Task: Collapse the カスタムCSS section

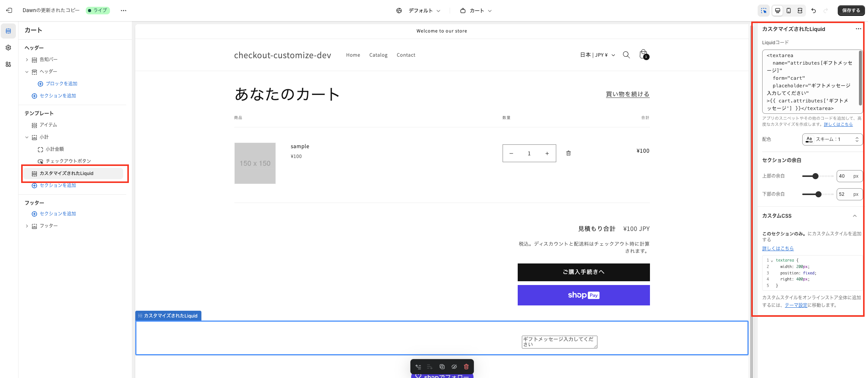Action: click(854, 216)
